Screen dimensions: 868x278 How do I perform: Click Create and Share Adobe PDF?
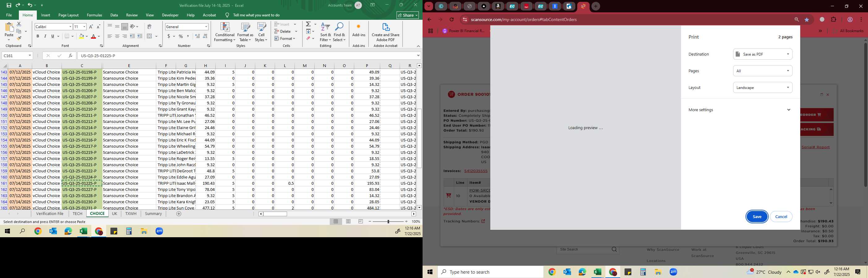[385, 32]
